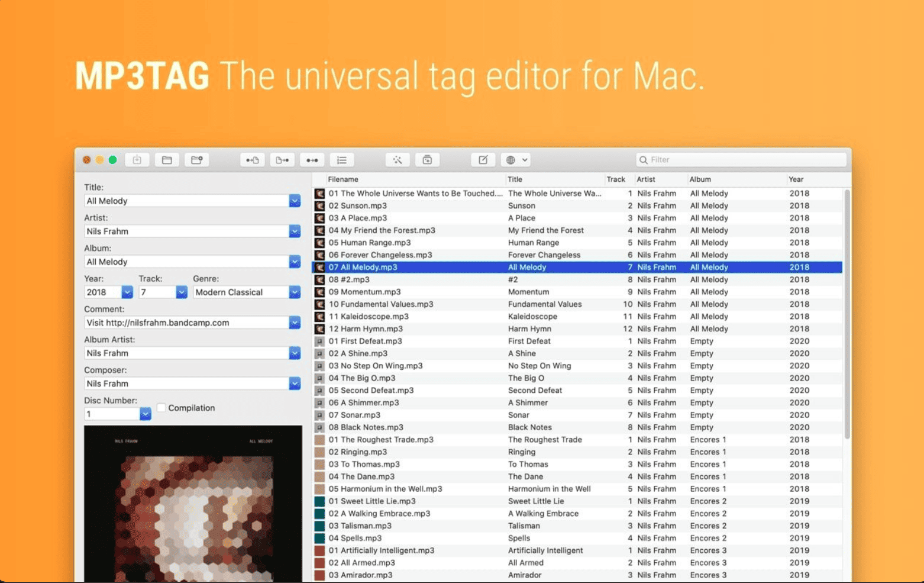Click the Comment input with bandcamp URL
Viewport: 924px width, 583px height.
(x=187, y=323)
